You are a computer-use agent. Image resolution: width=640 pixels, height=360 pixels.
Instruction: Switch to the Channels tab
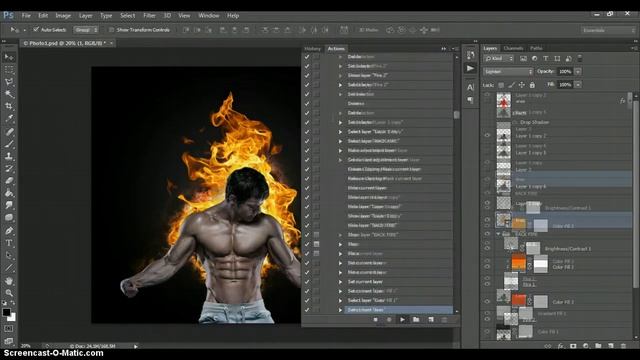pyautogui.click(x=513, y=48)
